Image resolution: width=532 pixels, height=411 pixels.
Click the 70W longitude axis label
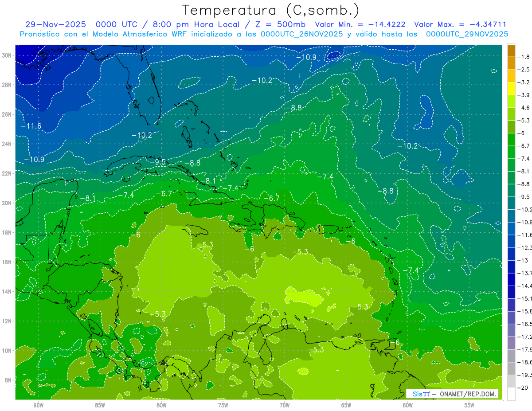[x=285, y=405]
